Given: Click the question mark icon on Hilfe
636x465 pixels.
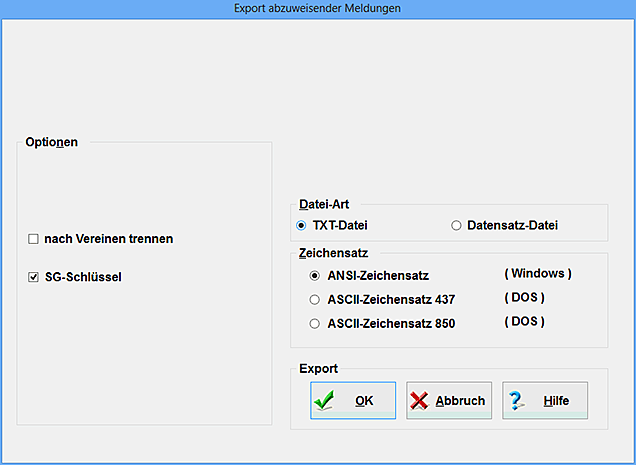Looking at the screenshot, I should (x=517, y=401).
